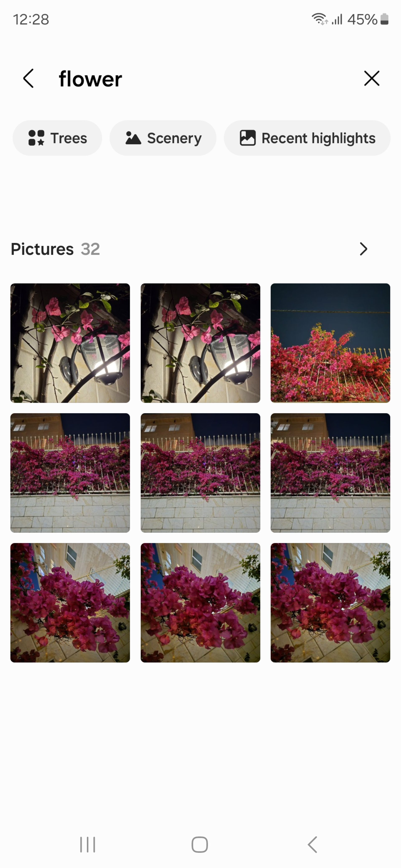Tap the flower search label
Viewport: 401px width, 868px height.
pos(90,78)
